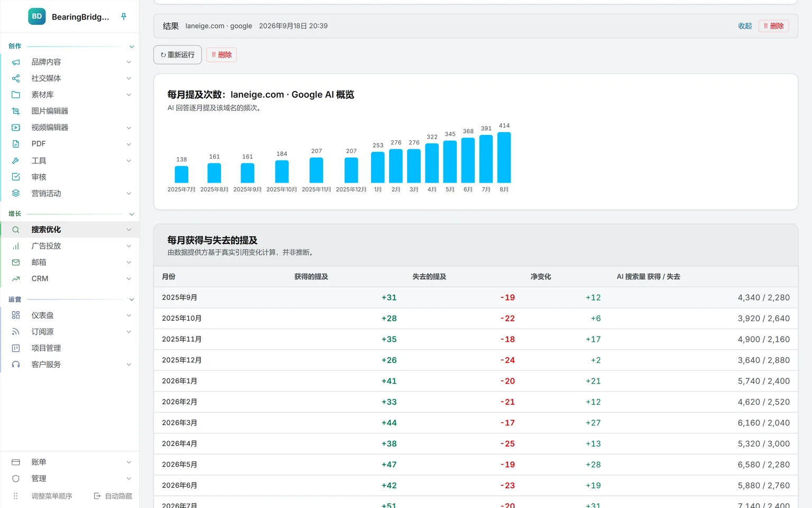Click the 2025年11月 month cell in the table
Image resolution: width=812 pixels, height=508 pixels.
[x=181, y=339]
